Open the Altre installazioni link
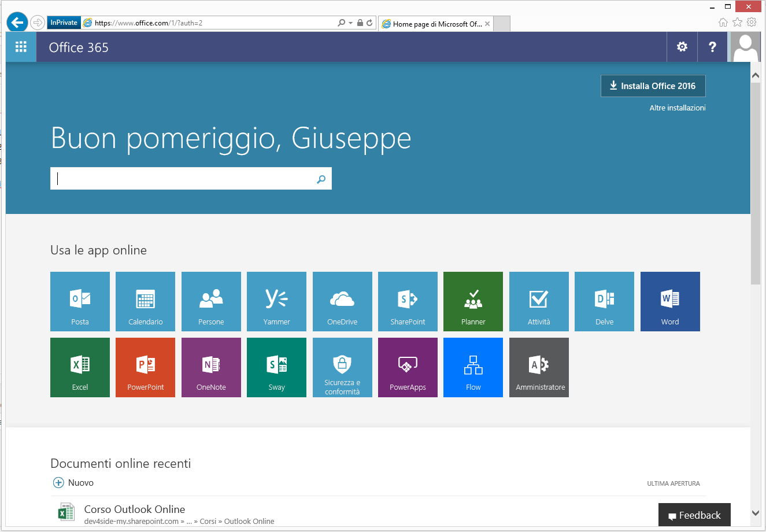 678,108
